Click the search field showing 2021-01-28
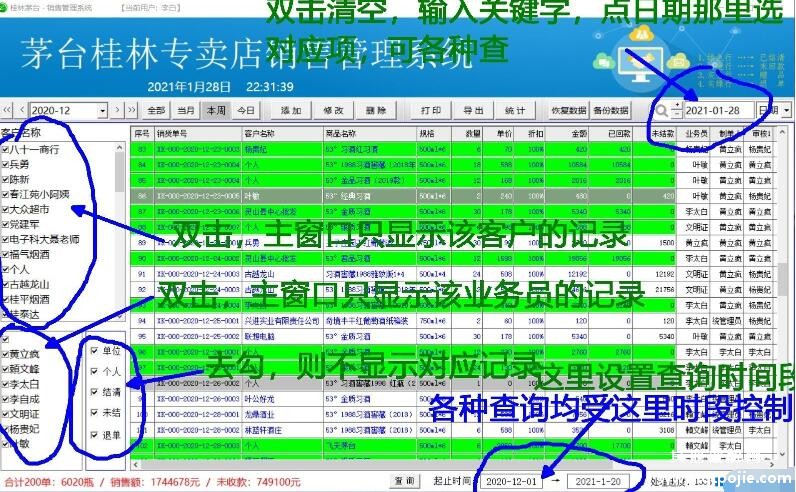The image size is (796, 492). point(718,110)
